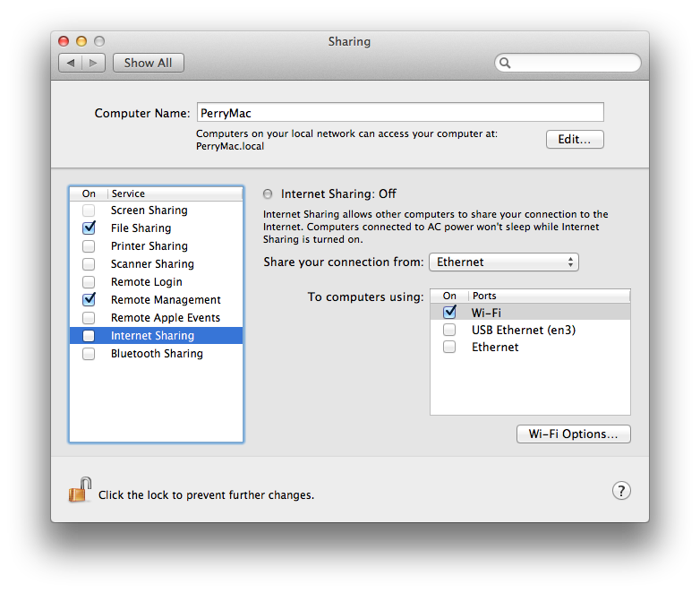Select the Screen Sharing service row
700x593 pixels.
pyautogui.click(x=156, y=210)
